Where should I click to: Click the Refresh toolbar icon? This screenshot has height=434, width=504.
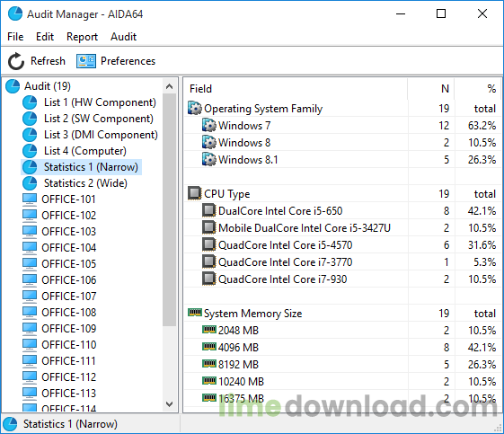pyautogui.click(x=16, y=61)
